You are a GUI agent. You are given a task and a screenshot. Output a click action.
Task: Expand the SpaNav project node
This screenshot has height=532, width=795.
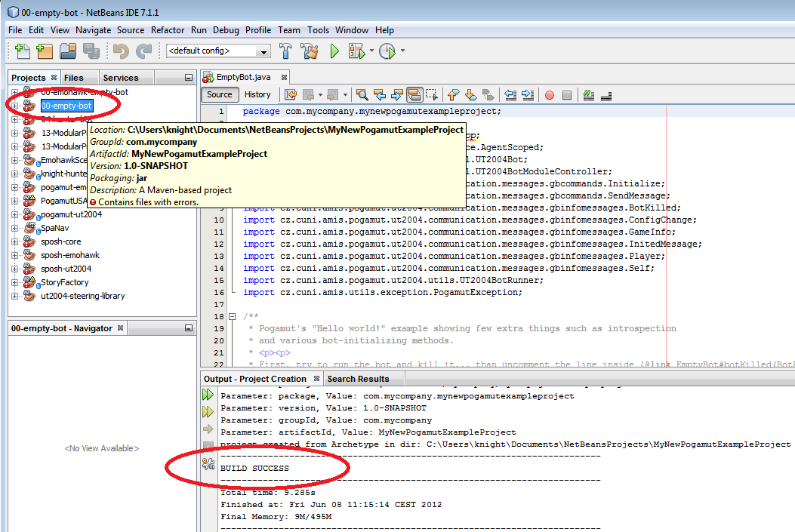[14, 229]
